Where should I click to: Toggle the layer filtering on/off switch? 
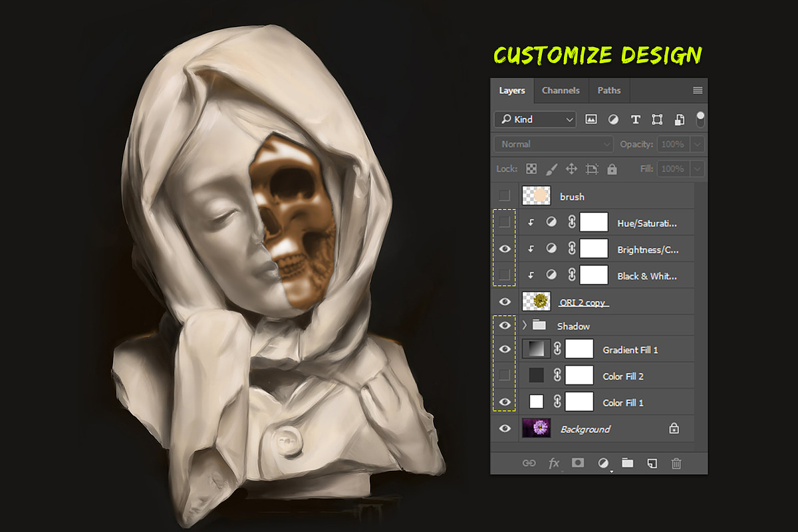[700, 120]
